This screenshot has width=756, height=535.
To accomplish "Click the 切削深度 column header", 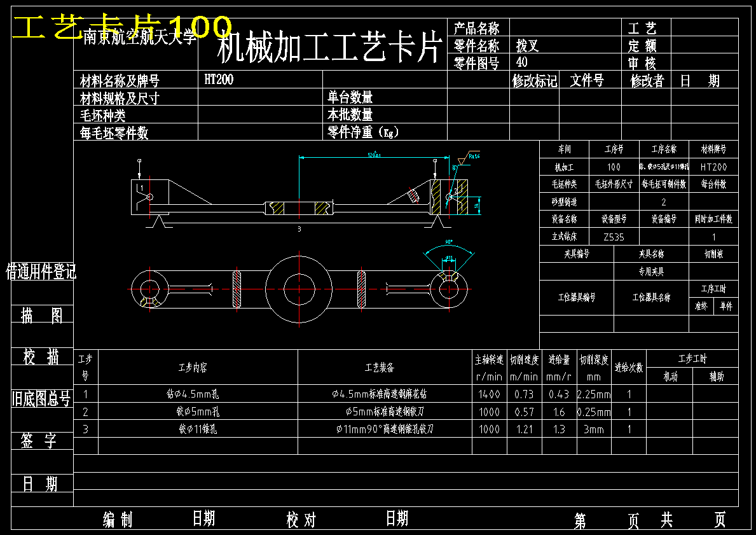I will (x=594, y=359).
